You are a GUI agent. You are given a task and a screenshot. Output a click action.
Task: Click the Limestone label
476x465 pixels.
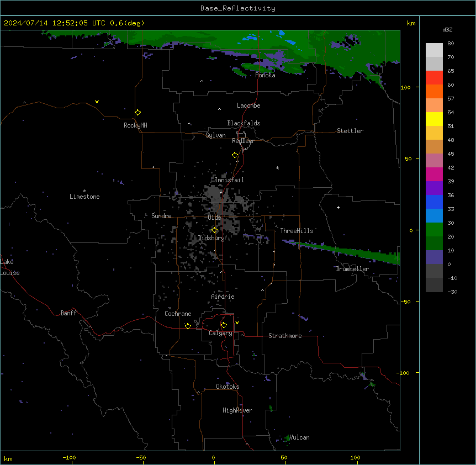(x=84, y=197)
